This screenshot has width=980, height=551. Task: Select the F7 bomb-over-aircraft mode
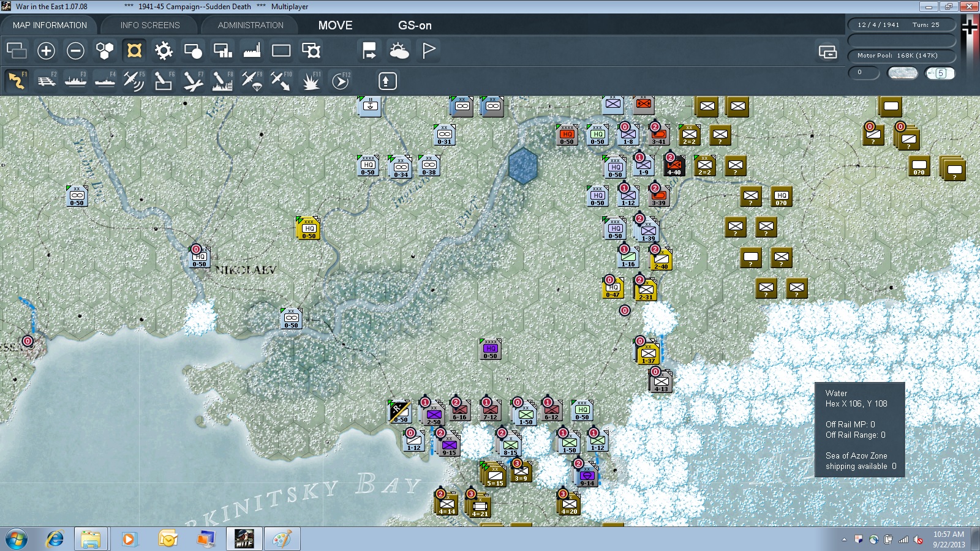193,81
